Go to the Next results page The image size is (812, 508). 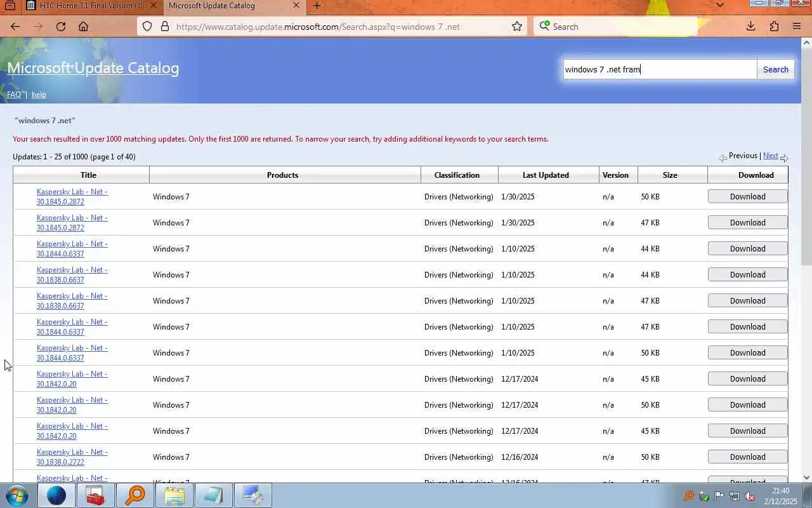[770, 156]
